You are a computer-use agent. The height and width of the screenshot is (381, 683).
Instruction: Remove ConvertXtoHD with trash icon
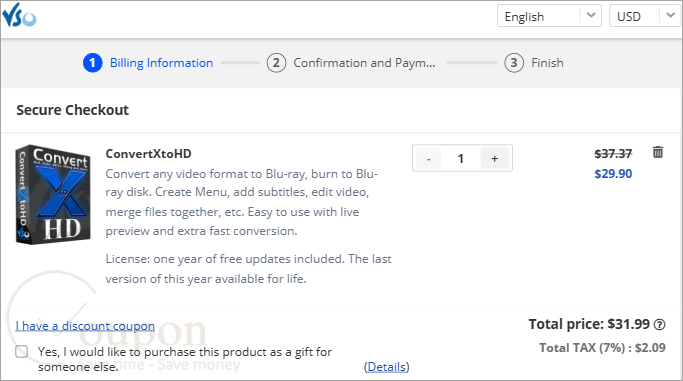658,152
